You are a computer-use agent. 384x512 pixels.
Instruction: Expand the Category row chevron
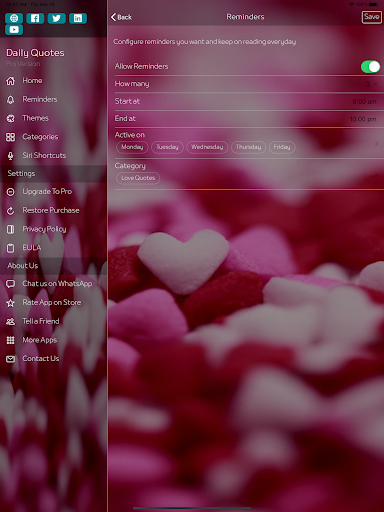point(376,174)
